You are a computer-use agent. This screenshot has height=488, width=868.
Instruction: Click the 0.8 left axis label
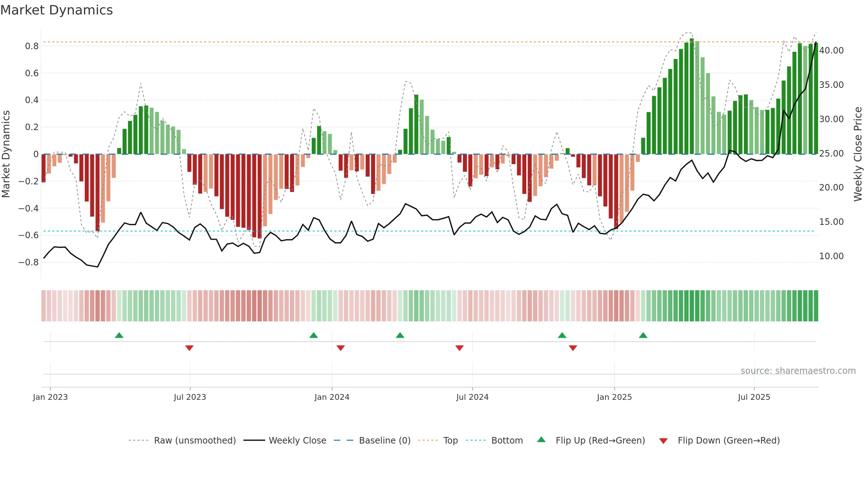tap(32, 46)
